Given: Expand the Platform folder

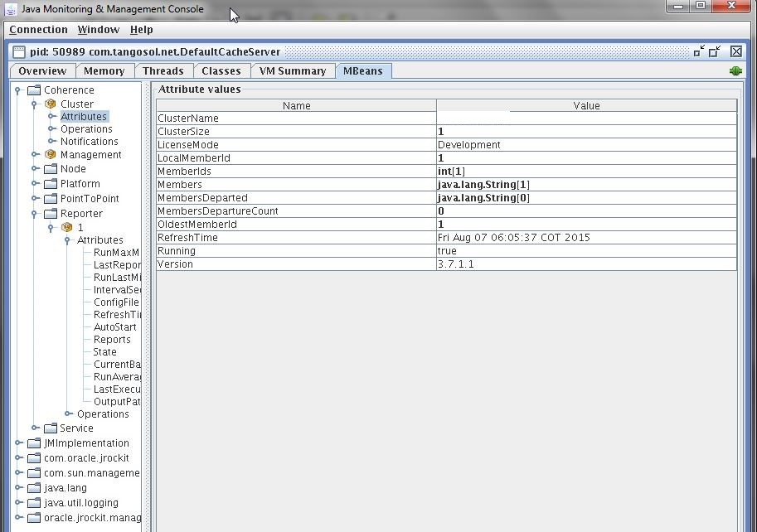Looking at the screenshot, I should [35, 184].
